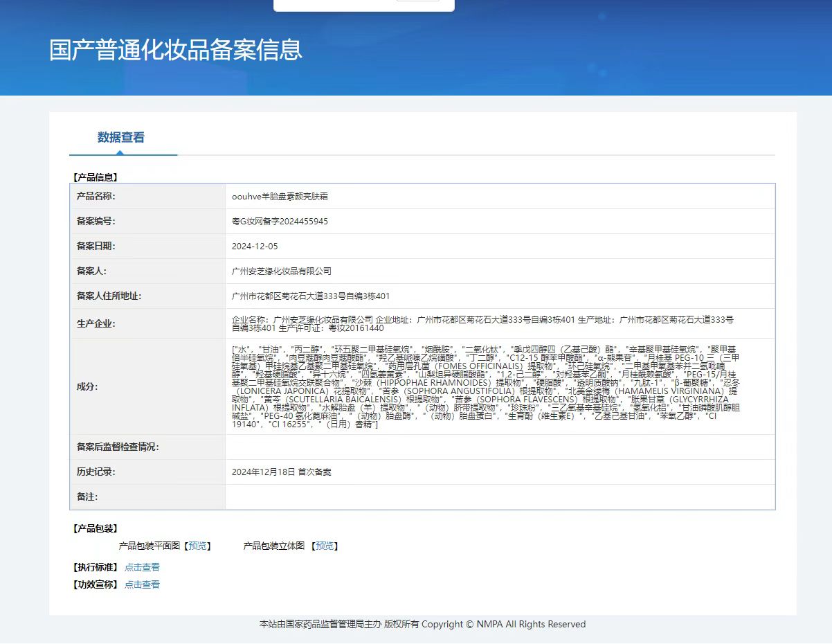Click the empty 备注 value cell

[x=499, y=497]
